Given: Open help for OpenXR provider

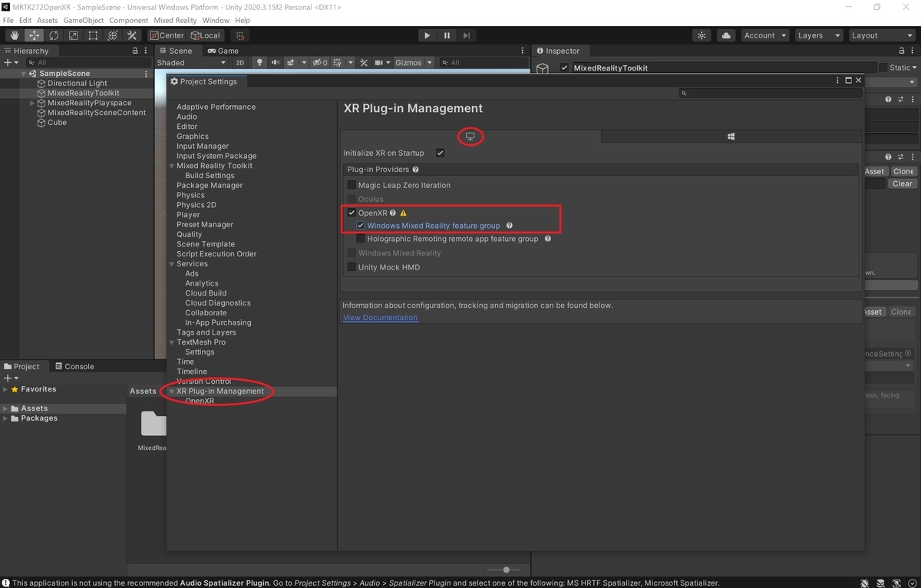Looking at the screenshot, I should point(392,213).
